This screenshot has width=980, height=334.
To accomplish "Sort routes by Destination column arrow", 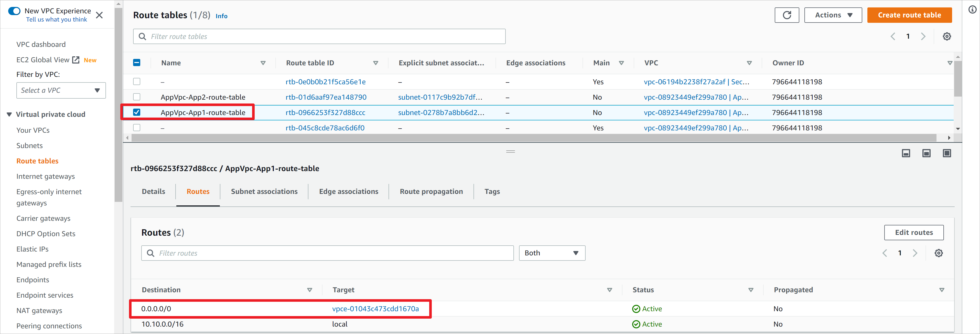I will click(x=310, y=290).
